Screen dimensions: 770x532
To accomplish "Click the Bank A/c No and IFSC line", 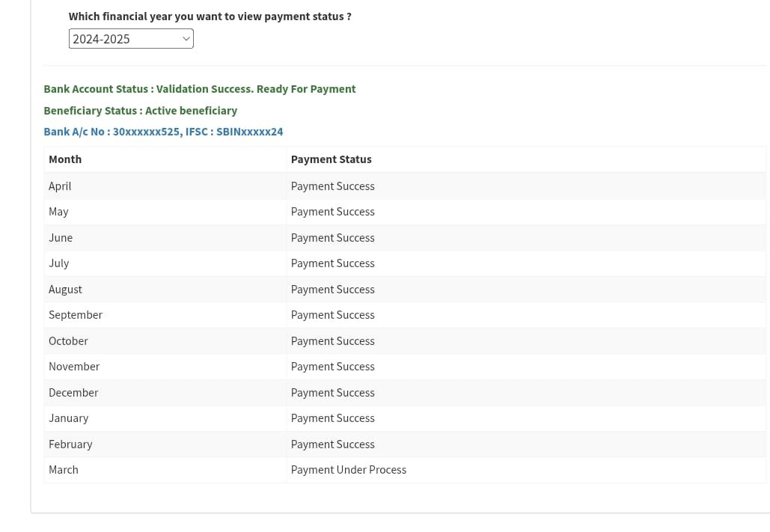I will click(163, 132).
